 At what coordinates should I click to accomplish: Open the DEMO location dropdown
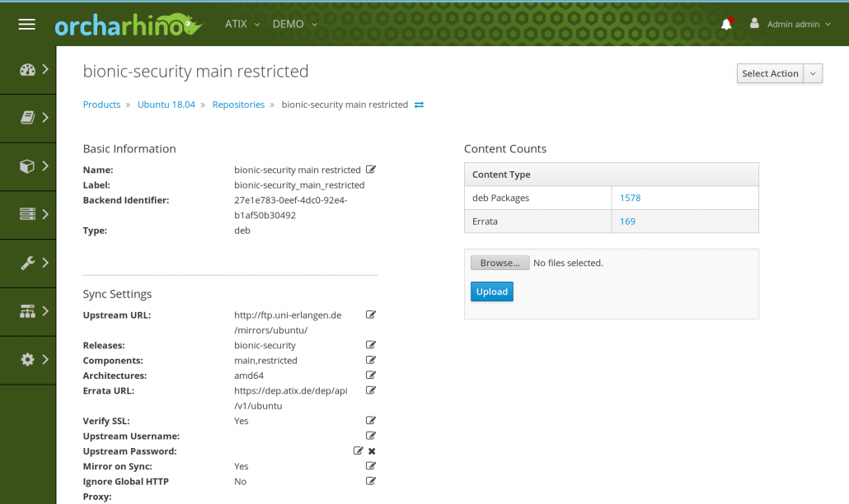click(295, 25)
